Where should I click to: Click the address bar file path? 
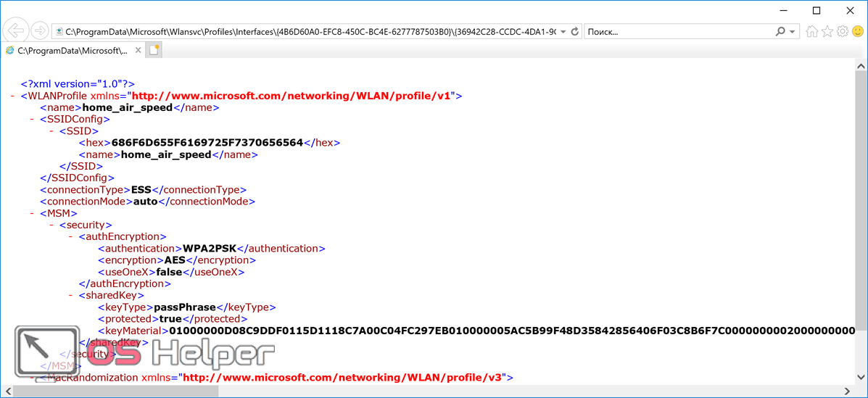(305, 32)
